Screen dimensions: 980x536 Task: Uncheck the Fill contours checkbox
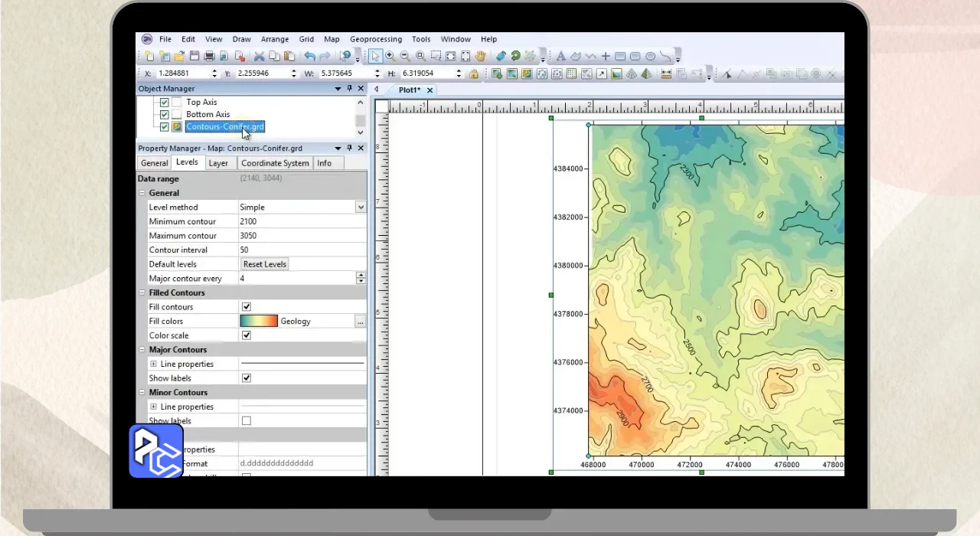(247, 307)
